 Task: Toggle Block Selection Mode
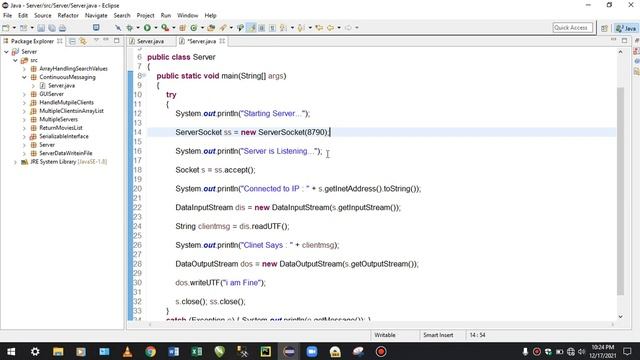tap(261, 28)
